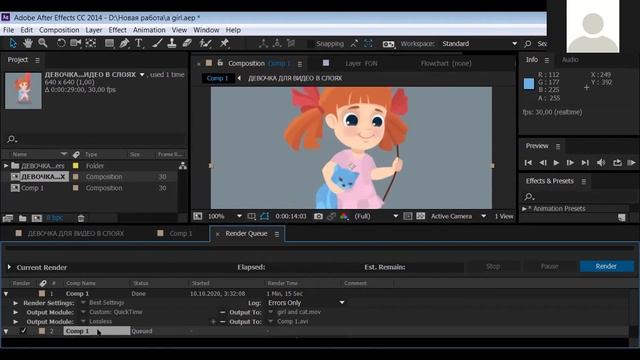
Task: Select the Clone Stamp tool
Action: click(x=172, y=43)
